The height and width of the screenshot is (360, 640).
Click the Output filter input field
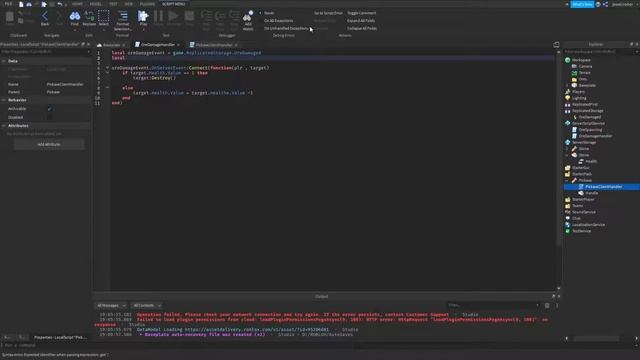[x=493, y=305]
